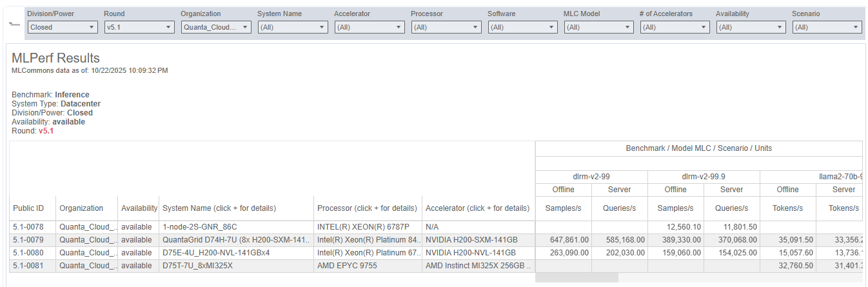868x287 pixels.
Task: Open the Round v5.1 dropdown
Action: [139, 27]
